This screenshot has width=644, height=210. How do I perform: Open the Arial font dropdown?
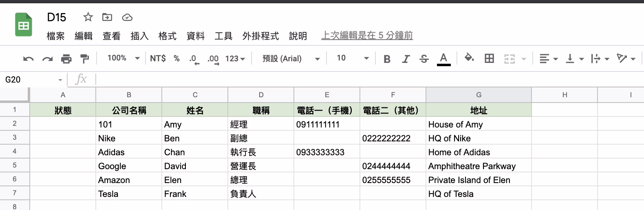[291, 58]
